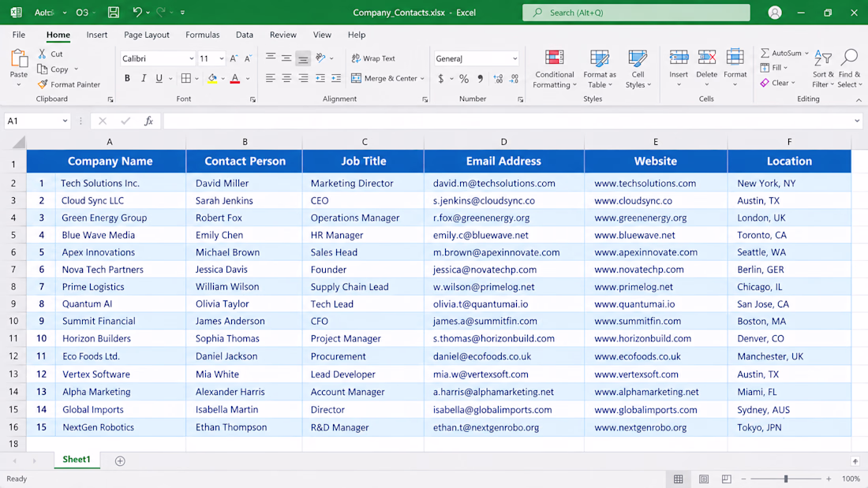Image resolution: width=868 pixels, height=488 pixels.
Task: Adjust the zoom slider handle
Action: 785,479
